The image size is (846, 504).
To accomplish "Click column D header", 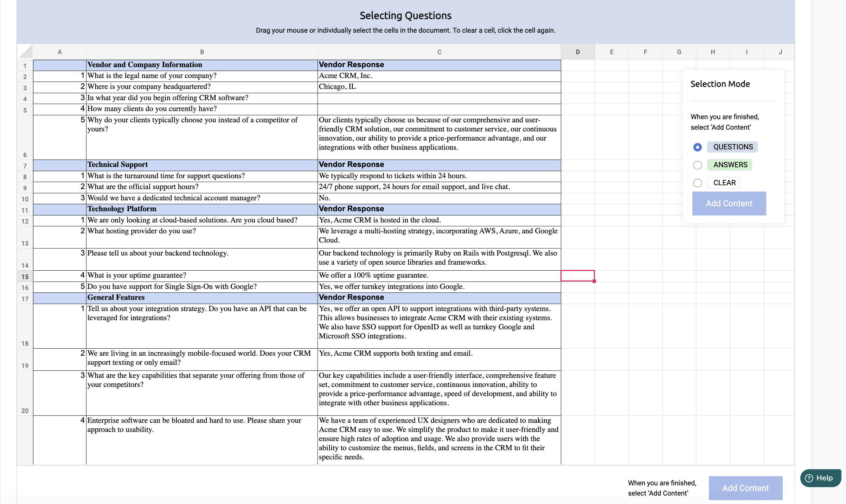I will (578, 52).
